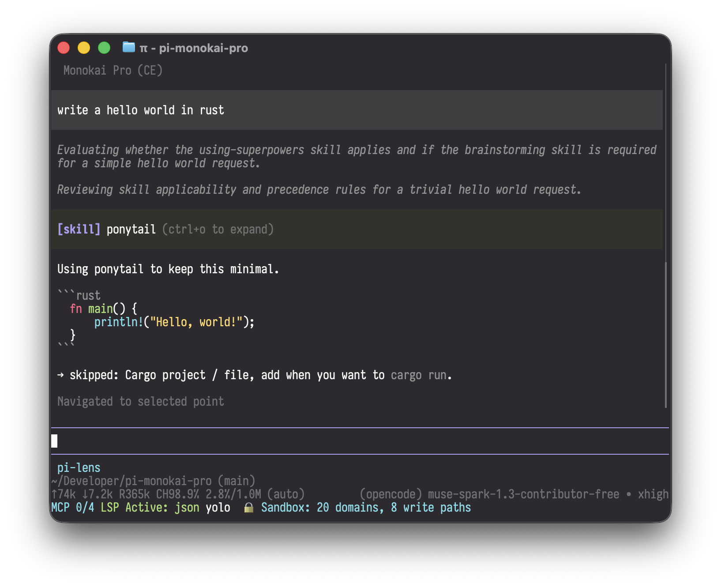Click the 'yolo' mode indicator

pyautogui.click(x=218, y=507)
